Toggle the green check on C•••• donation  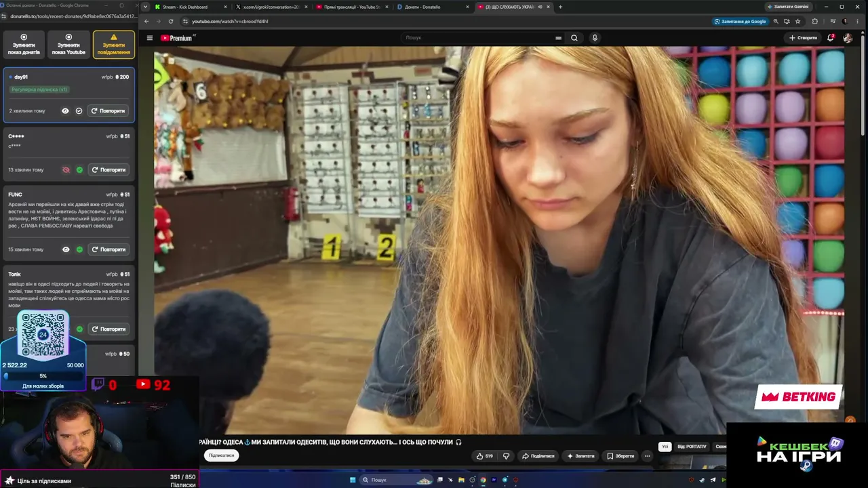(x=79, y=169)
